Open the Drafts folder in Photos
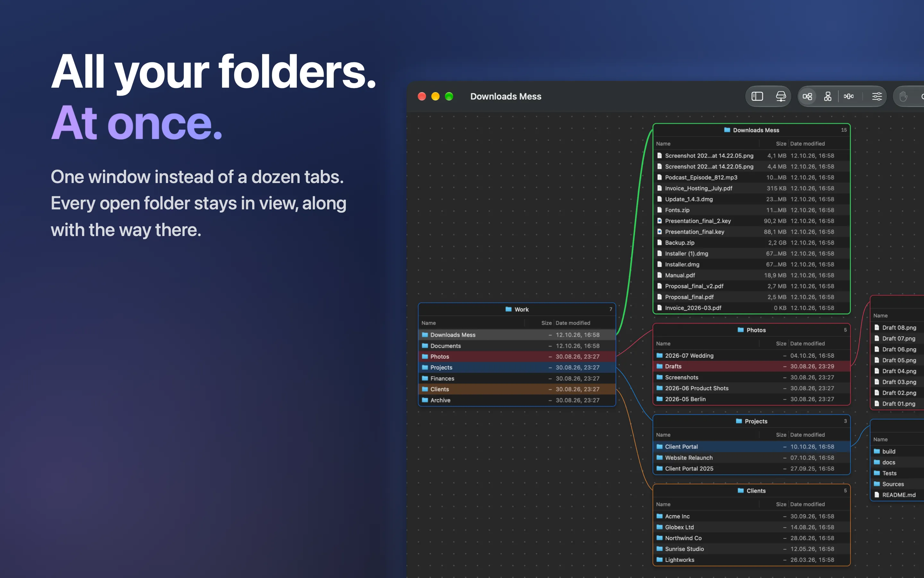This screenshot has width=924, height=578. 751,366
